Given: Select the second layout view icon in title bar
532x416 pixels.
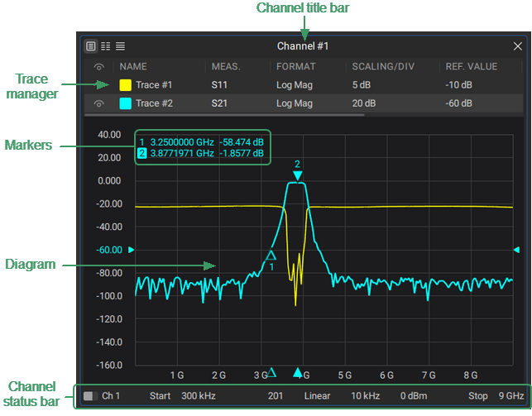Looking at the screenshot, I should click(106, 45).
